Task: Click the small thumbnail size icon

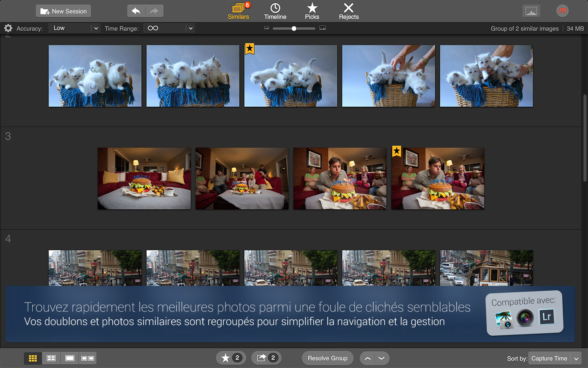Action: (267, 28)
